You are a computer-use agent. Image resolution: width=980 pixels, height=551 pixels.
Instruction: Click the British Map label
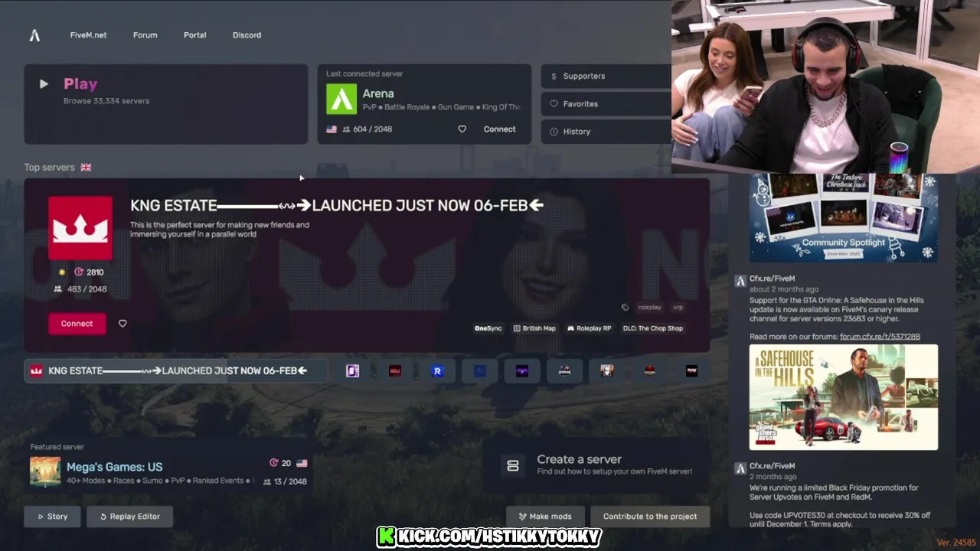[534, 328]
